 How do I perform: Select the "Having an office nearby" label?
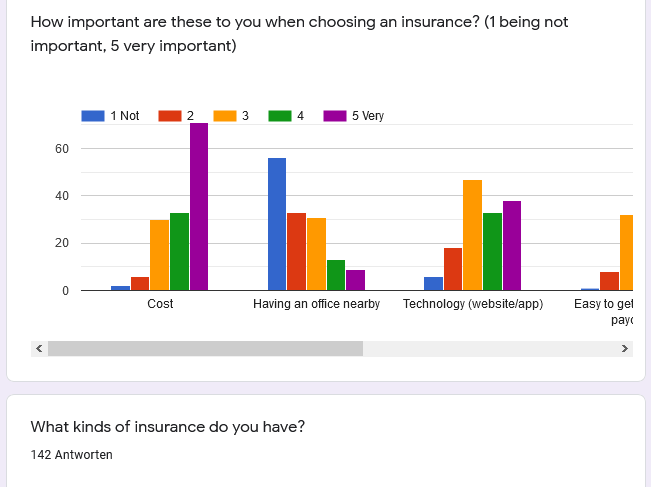pyautogui.click(x=316, y=304)
